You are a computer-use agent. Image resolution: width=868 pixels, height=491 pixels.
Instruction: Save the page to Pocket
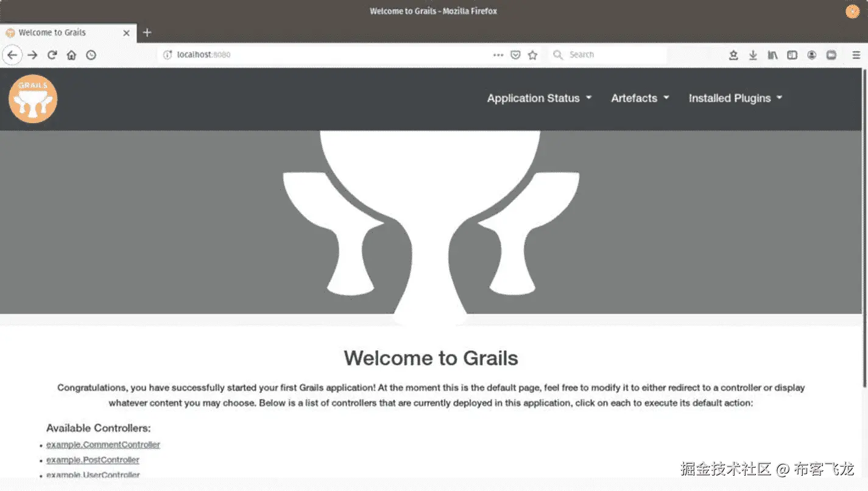click(515, 55)
